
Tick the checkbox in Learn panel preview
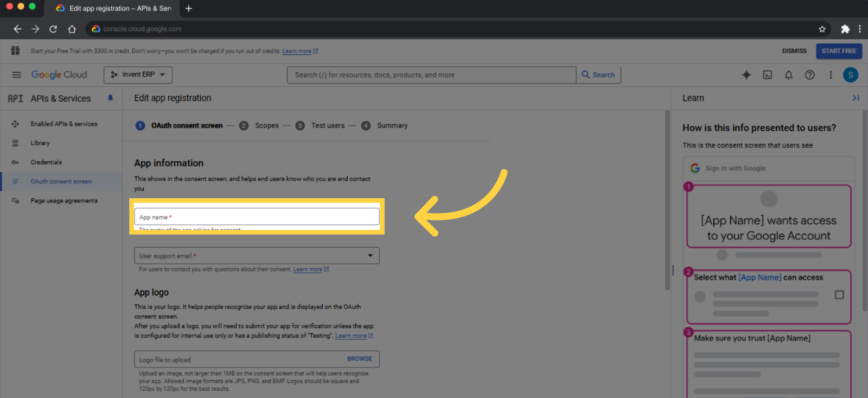[839, 295]
